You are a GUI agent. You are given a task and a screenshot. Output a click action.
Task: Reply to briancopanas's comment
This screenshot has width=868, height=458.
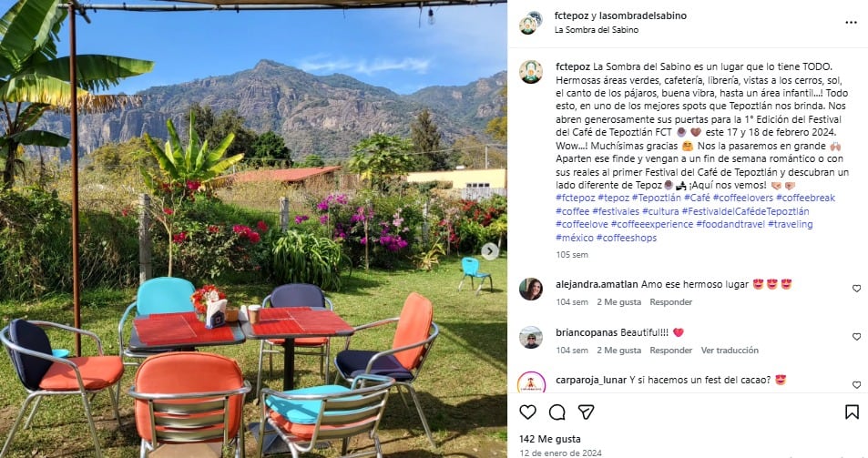(x=671, y=351)
